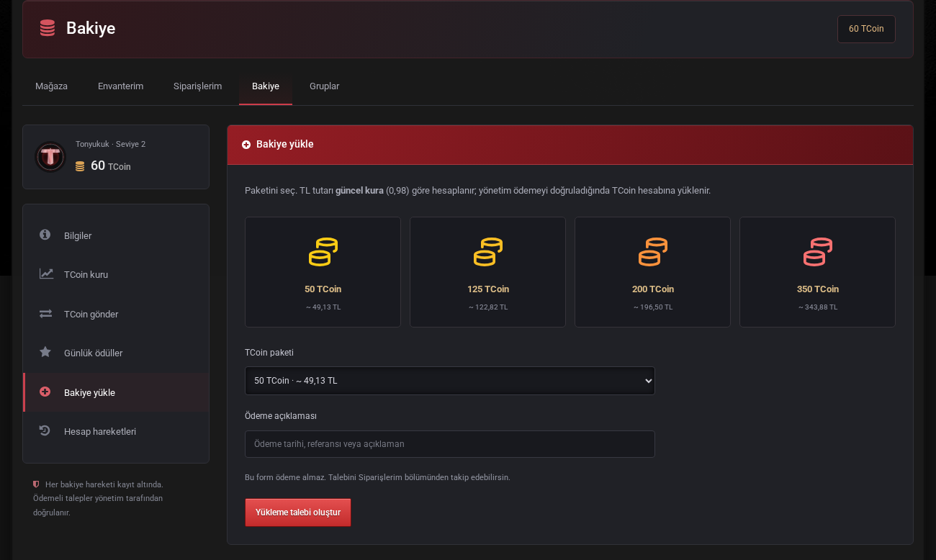Click Yükleme talebi oluştur button
936x560 pixels.
298,512
